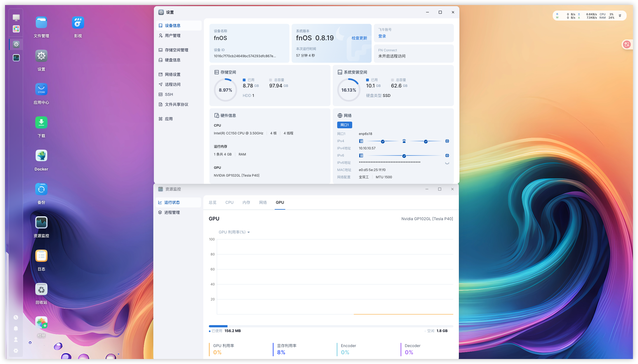This screenshot has width=638, height=364.
Task: Click the device ID value 1016c7f70cb...
Action: (x=245, y=56)
